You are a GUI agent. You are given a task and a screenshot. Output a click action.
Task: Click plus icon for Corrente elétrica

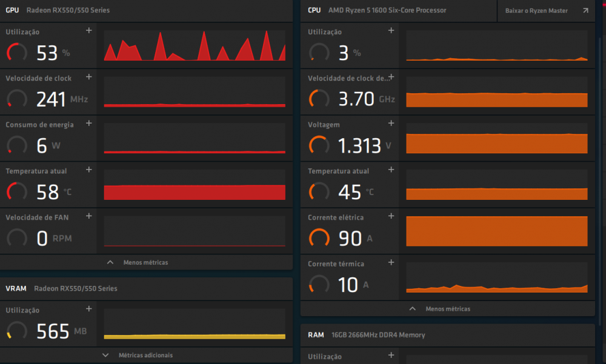[391, 216]
